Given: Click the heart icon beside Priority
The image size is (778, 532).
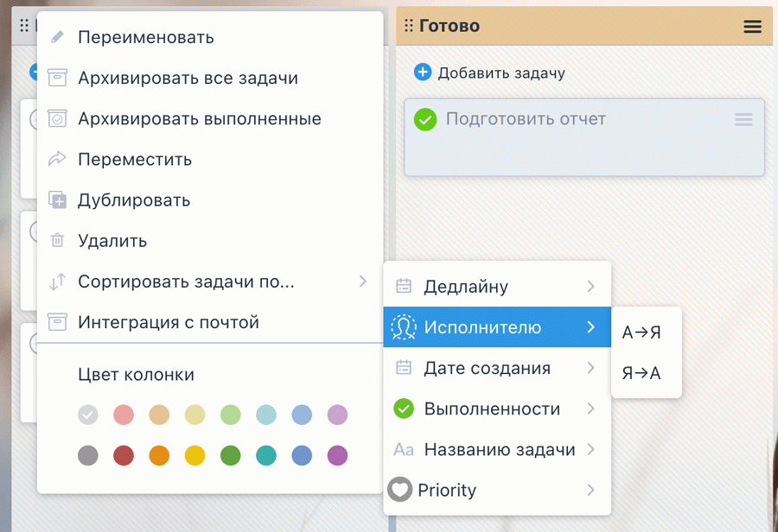Looking at the screenshot, I should click(399, 490).
